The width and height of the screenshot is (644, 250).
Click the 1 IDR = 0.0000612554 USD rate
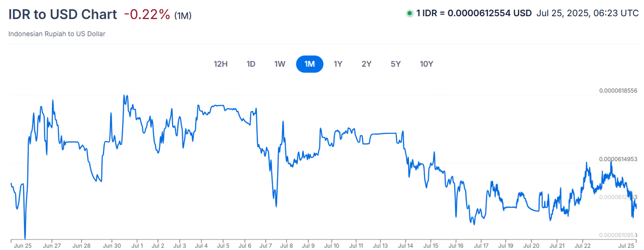click(473, 14)
